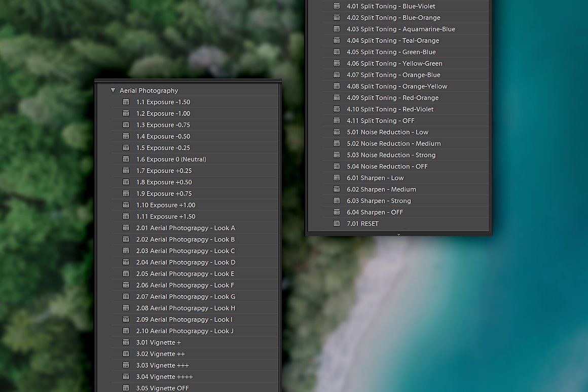Apply the 6.04 Sharpen - OFF preset
This screenshot has width=588, height=392.
pos(375,212)
